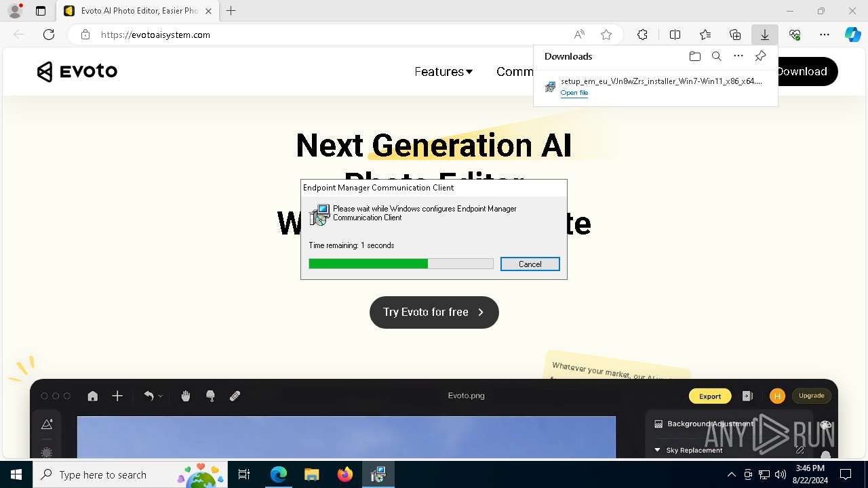View site information lock icon
868x488 pixels.
(x=85, y=35)
